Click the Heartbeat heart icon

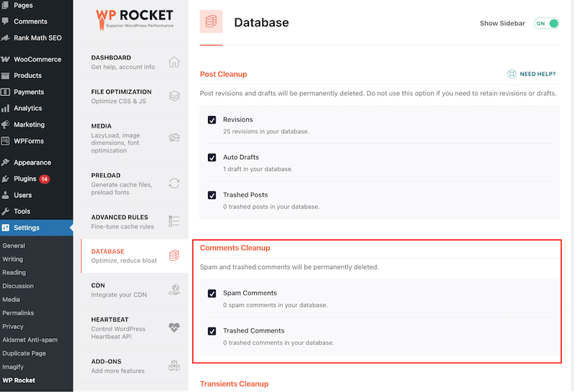[174, 328]
